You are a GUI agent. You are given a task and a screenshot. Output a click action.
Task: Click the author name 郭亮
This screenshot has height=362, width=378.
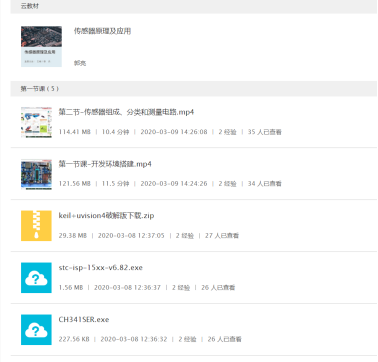[80, 63]
